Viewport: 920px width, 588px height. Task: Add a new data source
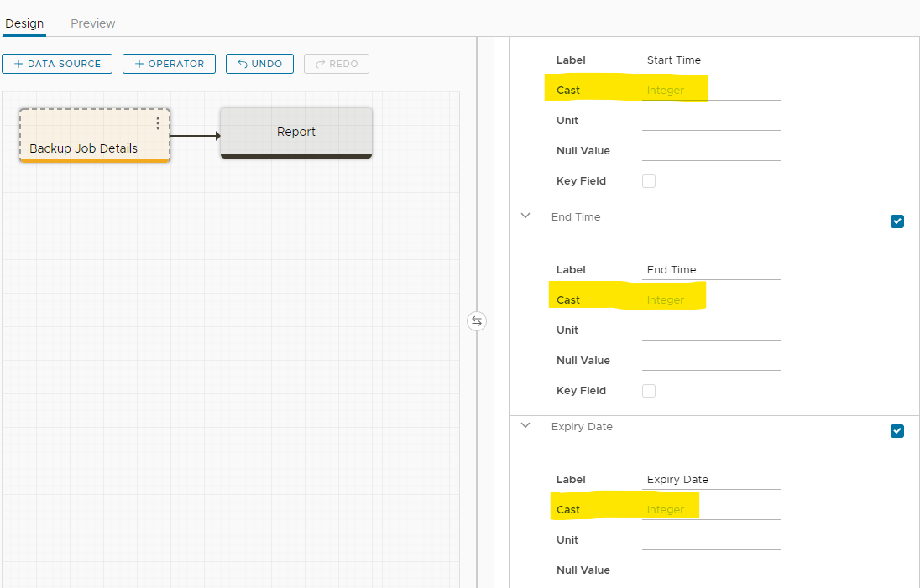(57, 64)
